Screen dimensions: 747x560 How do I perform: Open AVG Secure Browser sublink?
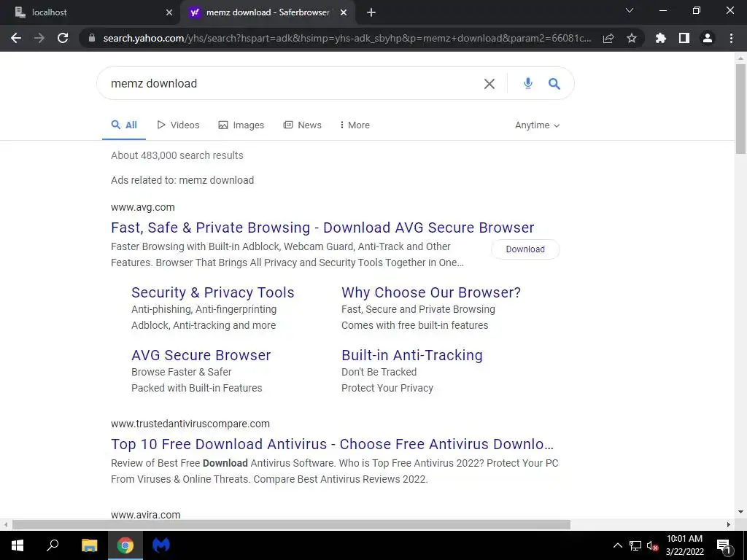coord(201,355)
